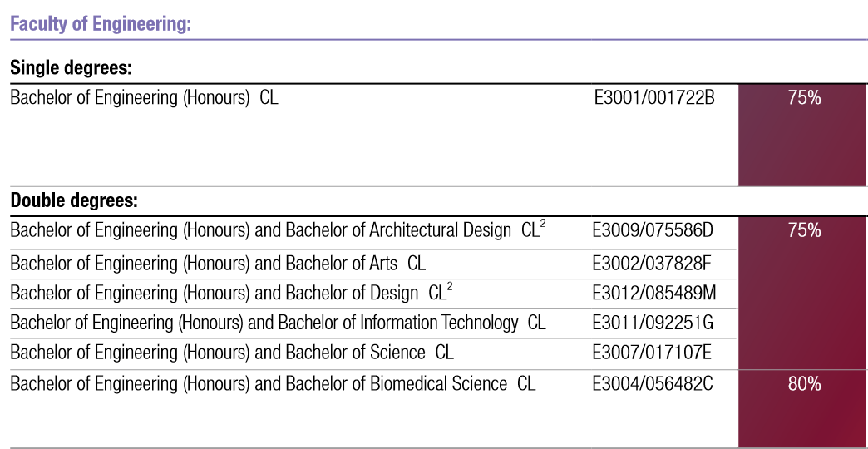Open the Engineering and Bachelor of Arts degree
The image size is (868, 449).
217,264
